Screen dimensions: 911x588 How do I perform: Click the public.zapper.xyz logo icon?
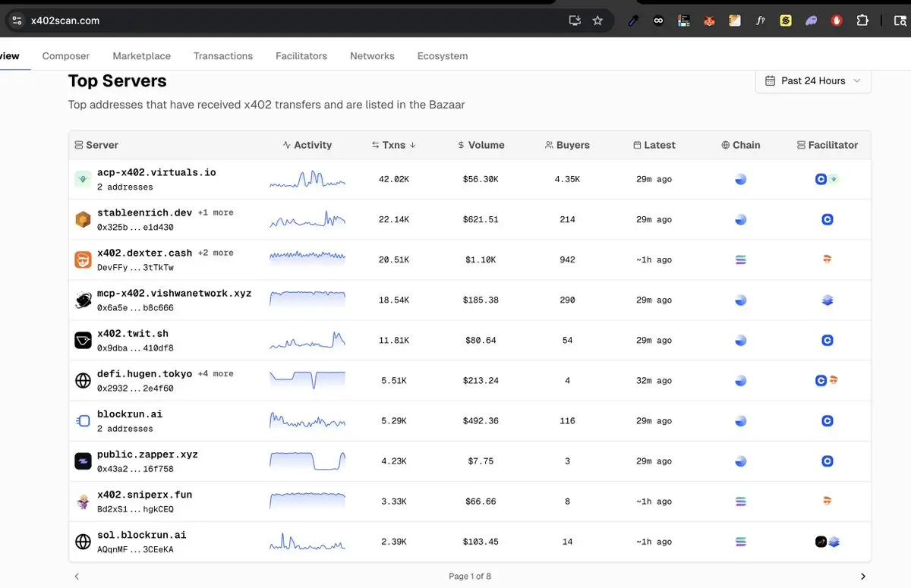click(83, 461)
